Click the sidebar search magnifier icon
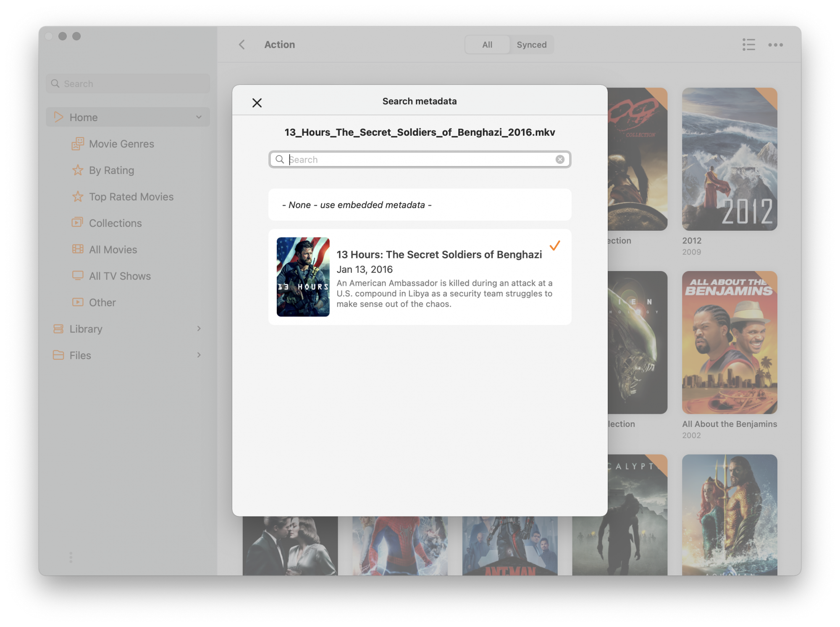The width and height of the screenshot is (840, 627). [x=55, y=83]
